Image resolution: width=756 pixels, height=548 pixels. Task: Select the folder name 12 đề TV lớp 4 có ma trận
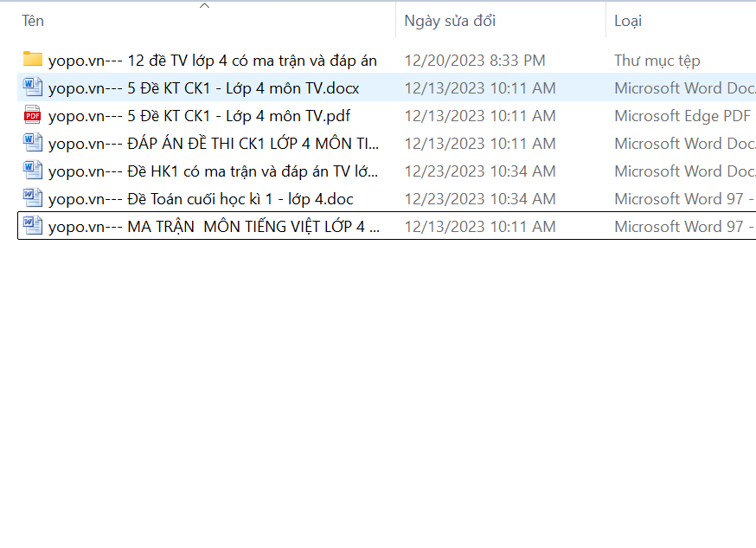213,61
